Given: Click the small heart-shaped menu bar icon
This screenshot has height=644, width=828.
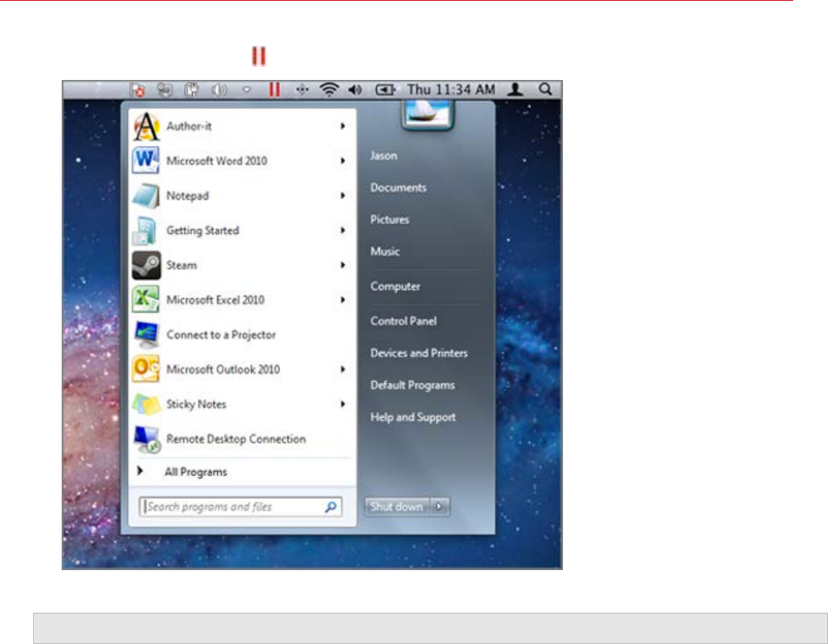Looking at the screenshot, I should pos(246,90).
